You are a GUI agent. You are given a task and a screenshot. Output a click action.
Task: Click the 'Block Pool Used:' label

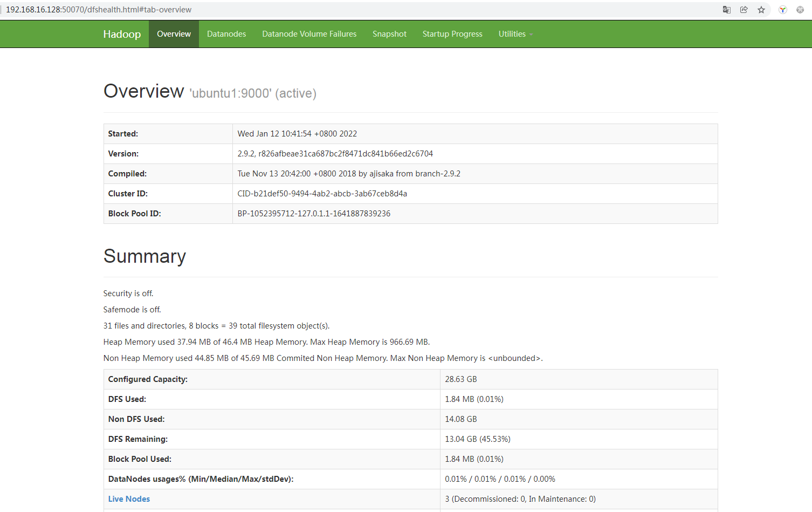click(x=140, y=459)
